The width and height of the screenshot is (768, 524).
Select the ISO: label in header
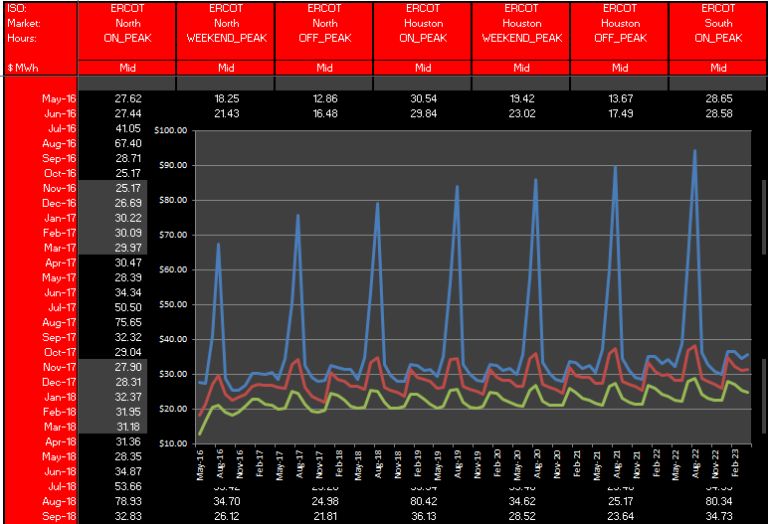(x=17, y=8)
